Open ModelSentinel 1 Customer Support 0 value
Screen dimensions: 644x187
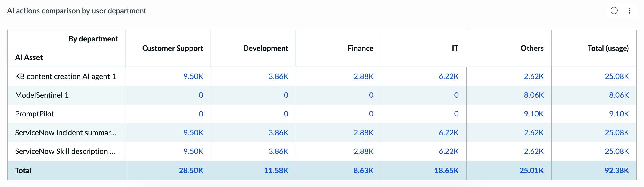tap(201, 95)
